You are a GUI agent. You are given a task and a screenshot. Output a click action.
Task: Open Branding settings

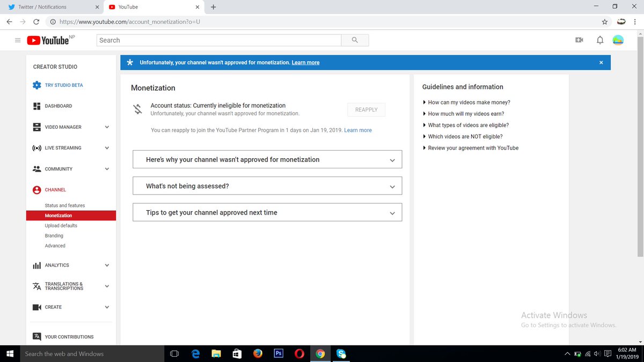pos(54,236)
